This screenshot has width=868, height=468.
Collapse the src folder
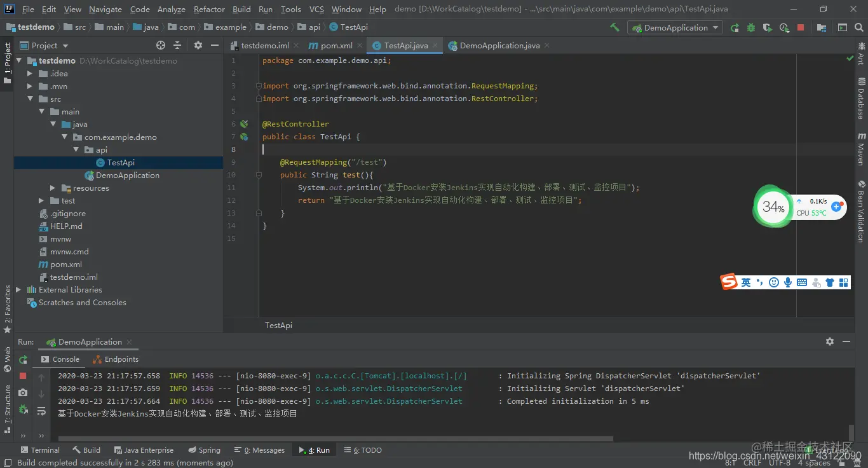click(x=30, y=99)
